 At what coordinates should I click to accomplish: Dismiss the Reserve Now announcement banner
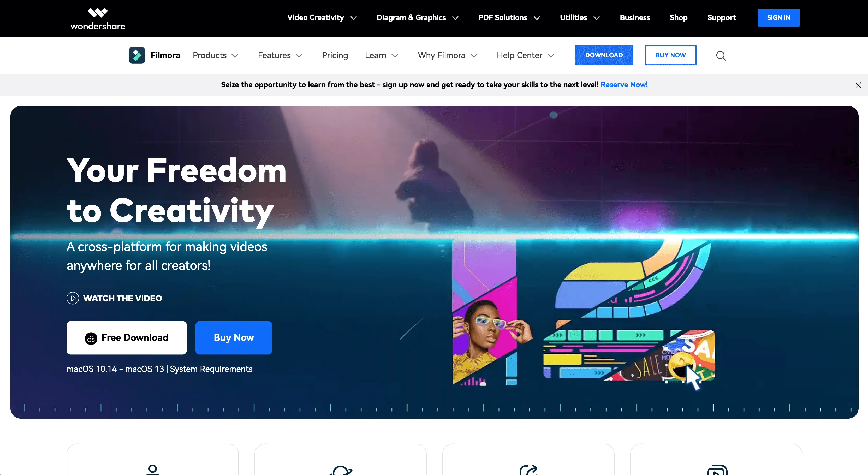coord(858,85)
